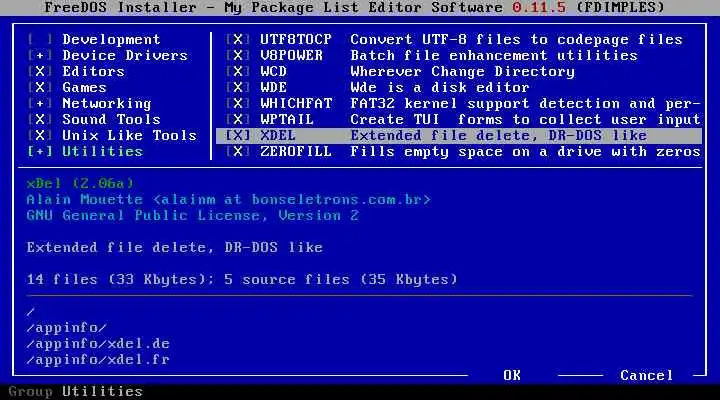
Task: Select the Sound Tools group
Action: 112,120
